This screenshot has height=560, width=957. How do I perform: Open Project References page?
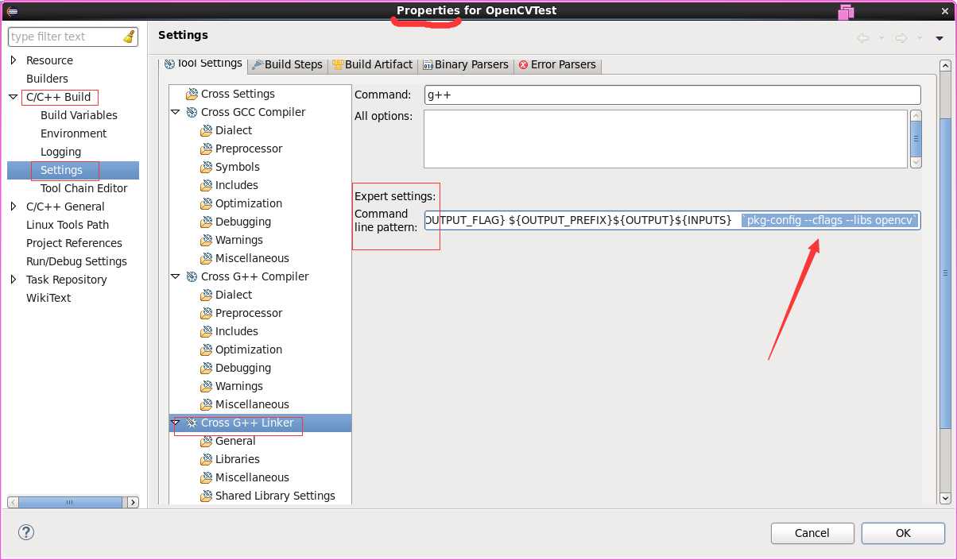[x=74, y=243]
